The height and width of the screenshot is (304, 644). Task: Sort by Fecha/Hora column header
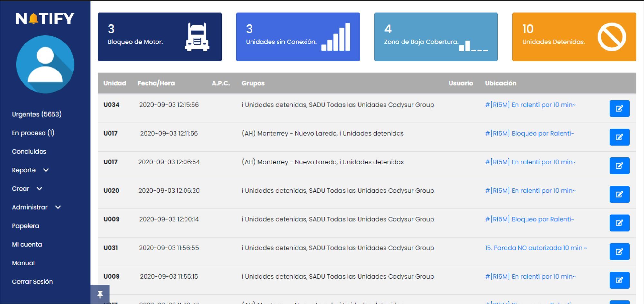click(156, 83)
